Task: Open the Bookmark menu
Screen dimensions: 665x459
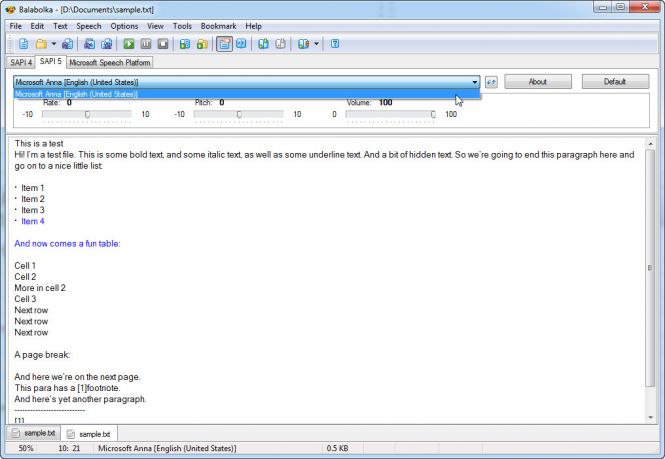Action: (218, 25)
